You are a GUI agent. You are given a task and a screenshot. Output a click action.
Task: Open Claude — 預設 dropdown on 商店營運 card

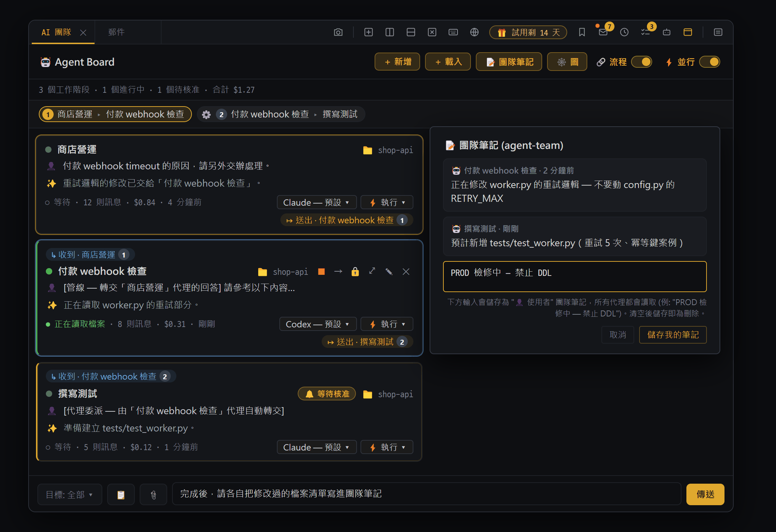coord(316,202)
